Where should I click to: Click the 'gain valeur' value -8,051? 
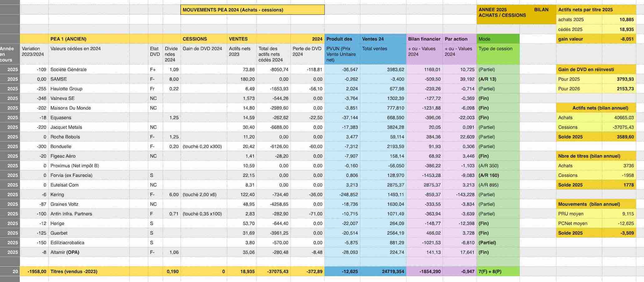click(x=619, y=39)
